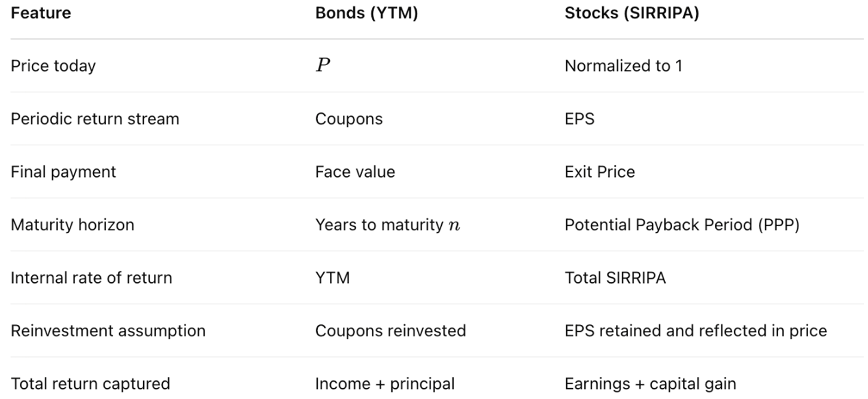868x399 pixels.
Task: Click the Potential Payback Period (PPP) cell
Action: pyautogui.click(x=682, y=225)
